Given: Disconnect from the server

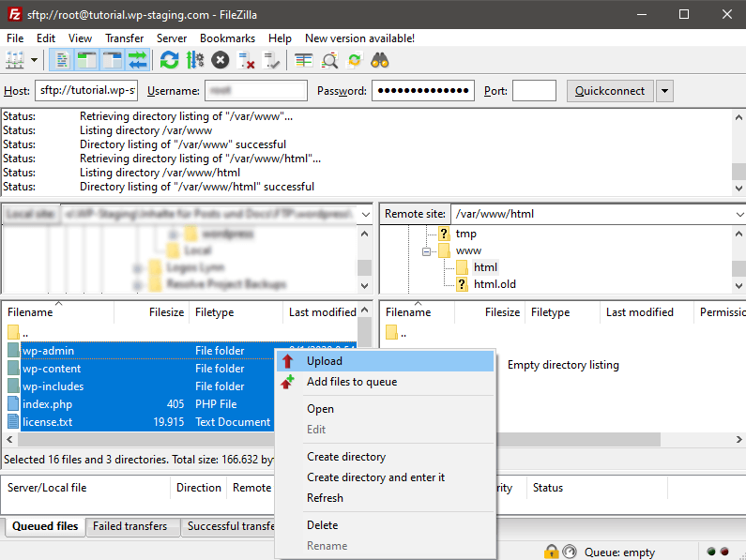Looking at the screenshot, I should pos(246,60).
